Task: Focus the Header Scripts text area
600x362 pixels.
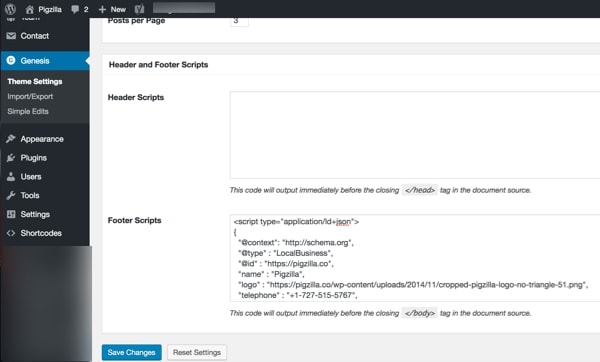Action: click(x=415, y=135)
